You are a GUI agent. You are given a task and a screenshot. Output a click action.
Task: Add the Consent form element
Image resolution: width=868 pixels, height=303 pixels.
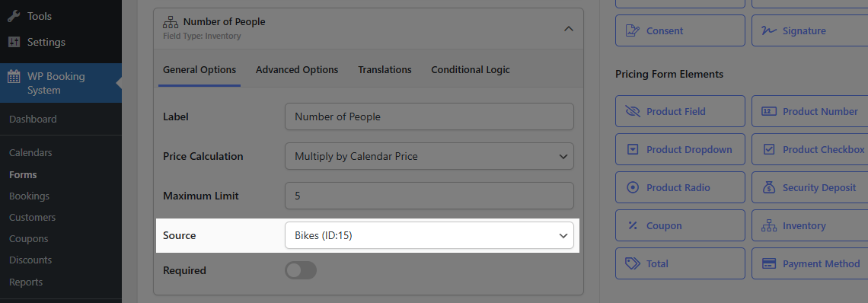680,31
